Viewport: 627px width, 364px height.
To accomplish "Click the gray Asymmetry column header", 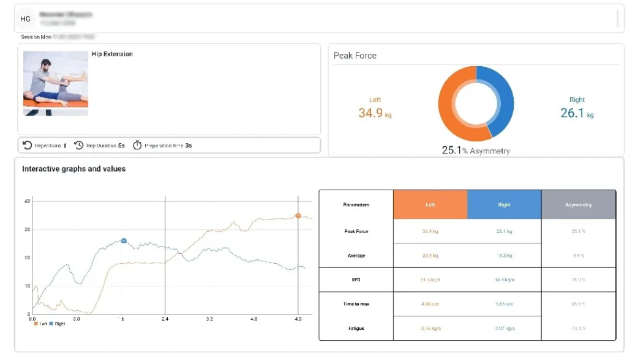I will click(578, 205).
